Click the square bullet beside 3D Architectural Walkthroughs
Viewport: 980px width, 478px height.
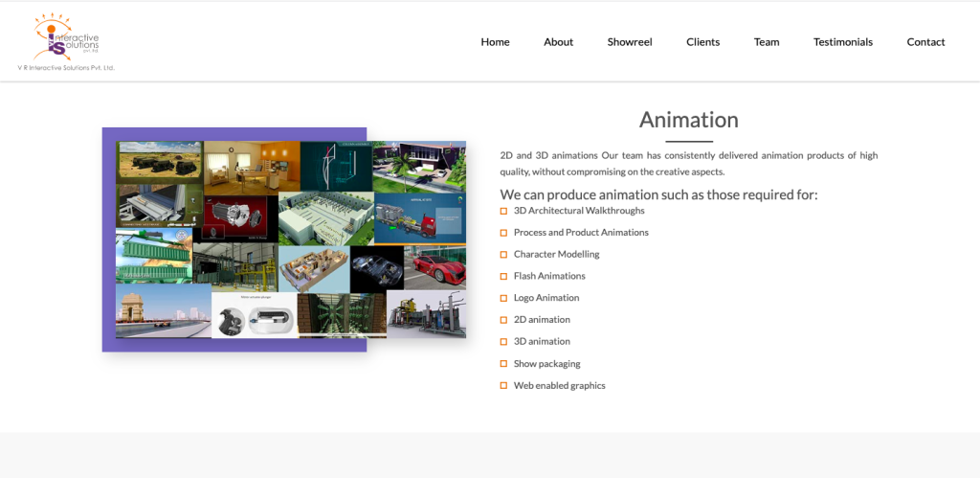503,211
